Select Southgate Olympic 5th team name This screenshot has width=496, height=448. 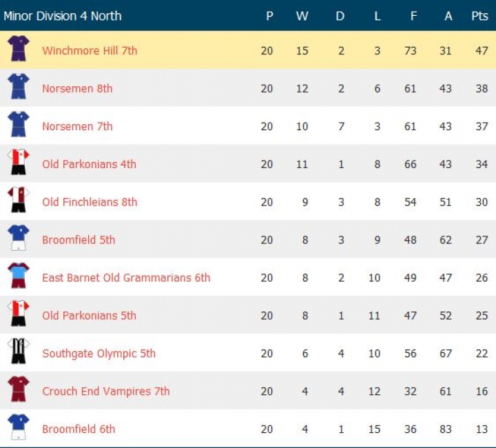pyautogui.click(x=99, y=354)
